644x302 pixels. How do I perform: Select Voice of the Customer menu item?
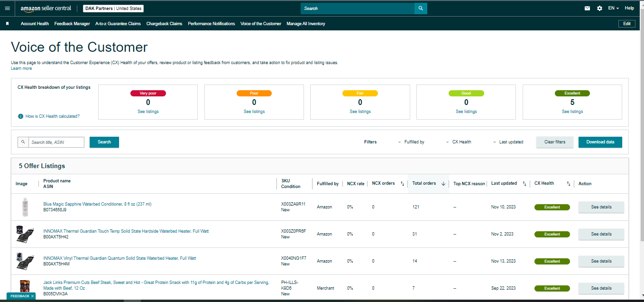[x=261, y=24]
